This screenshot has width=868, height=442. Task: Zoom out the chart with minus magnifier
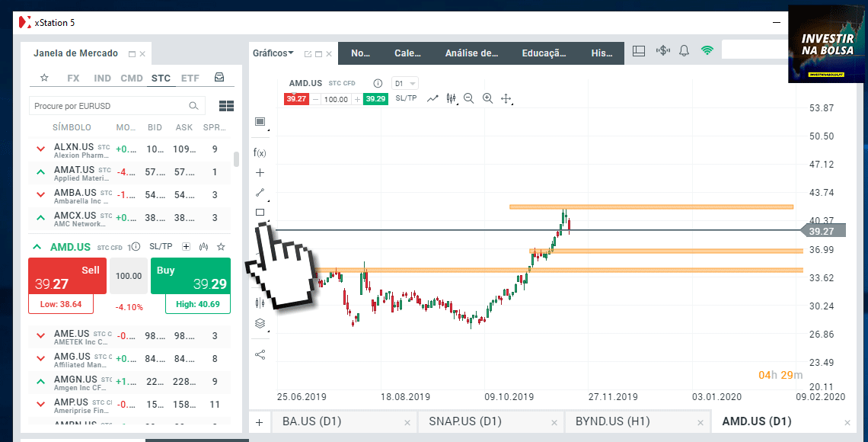coord(469,98)
